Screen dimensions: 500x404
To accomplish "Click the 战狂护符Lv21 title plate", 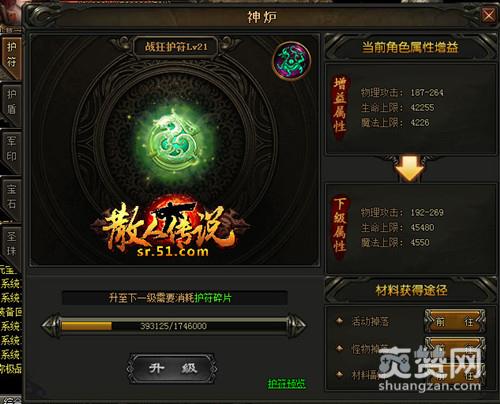I will pos(176,47).
